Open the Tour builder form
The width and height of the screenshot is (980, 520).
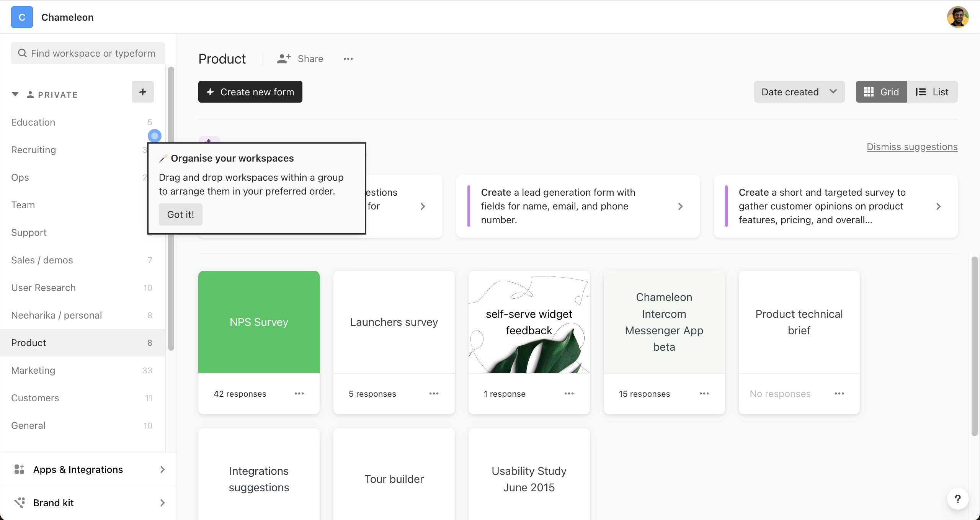(x=394, y=474)
